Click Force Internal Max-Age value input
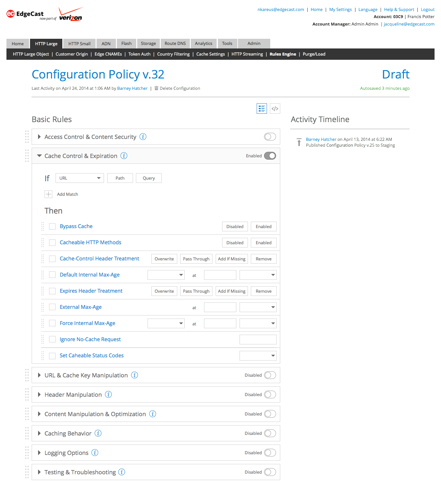 pos(220,323)
